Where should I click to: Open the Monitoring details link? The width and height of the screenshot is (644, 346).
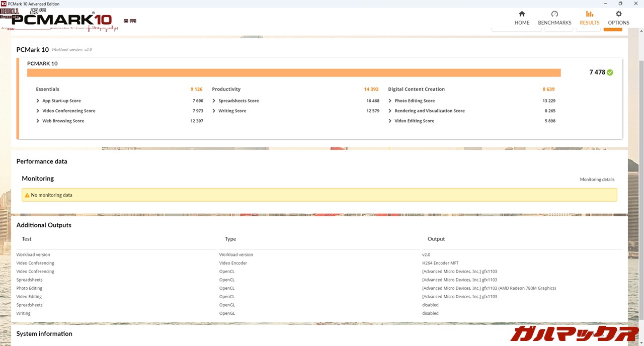597,180
